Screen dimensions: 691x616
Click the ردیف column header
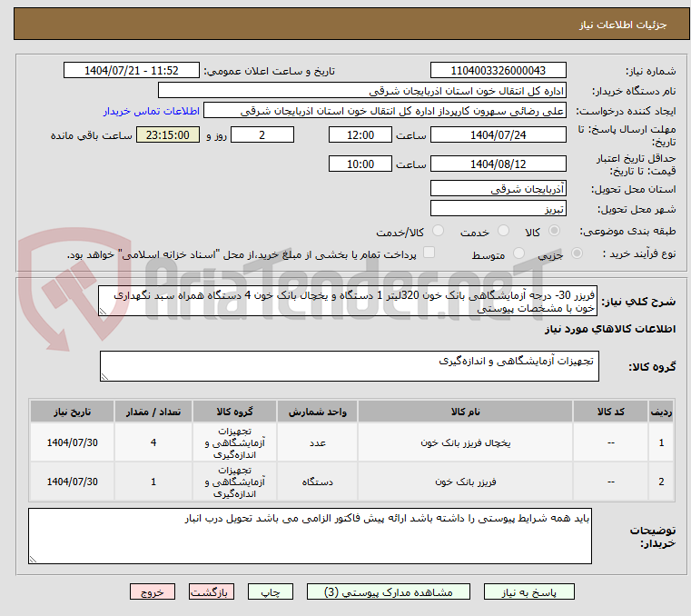pos(661,412)
